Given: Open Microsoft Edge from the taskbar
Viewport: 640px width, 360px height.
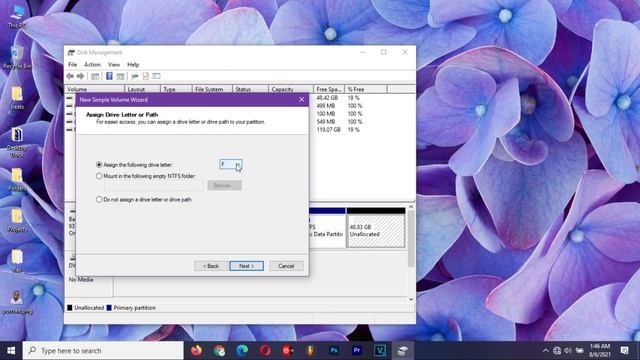Looking at the screenshot, I should click(x=242, y=350).
